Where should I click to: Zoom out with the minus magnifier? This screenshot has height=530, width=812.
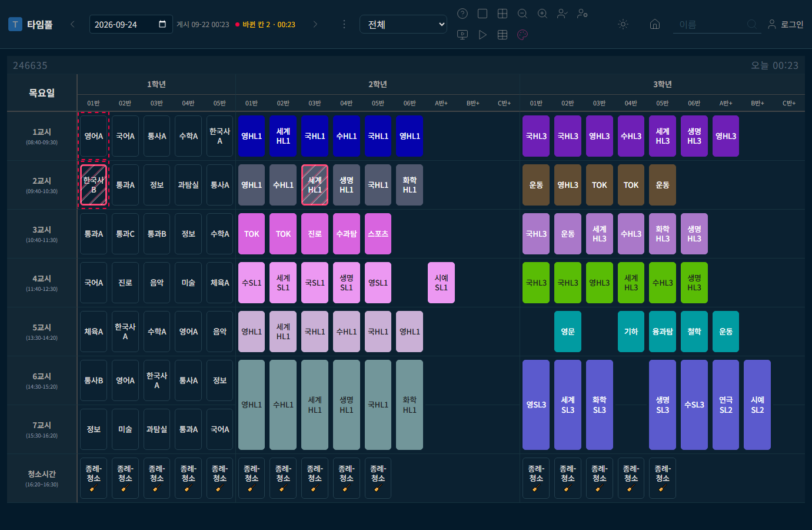(523, 14)
